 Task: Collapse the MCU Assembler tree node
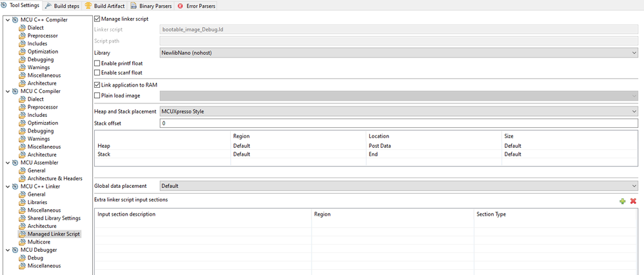pos(7,163)
